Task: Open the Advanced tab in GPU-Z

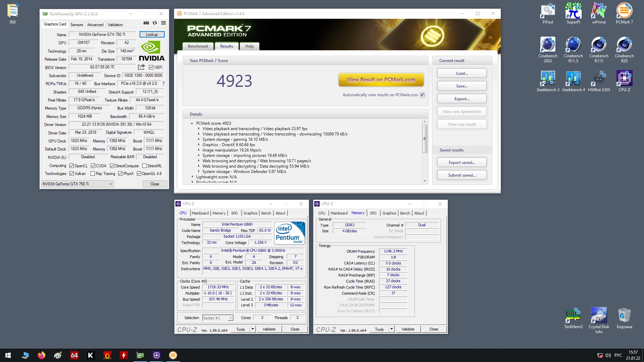Action: (95, 25)
